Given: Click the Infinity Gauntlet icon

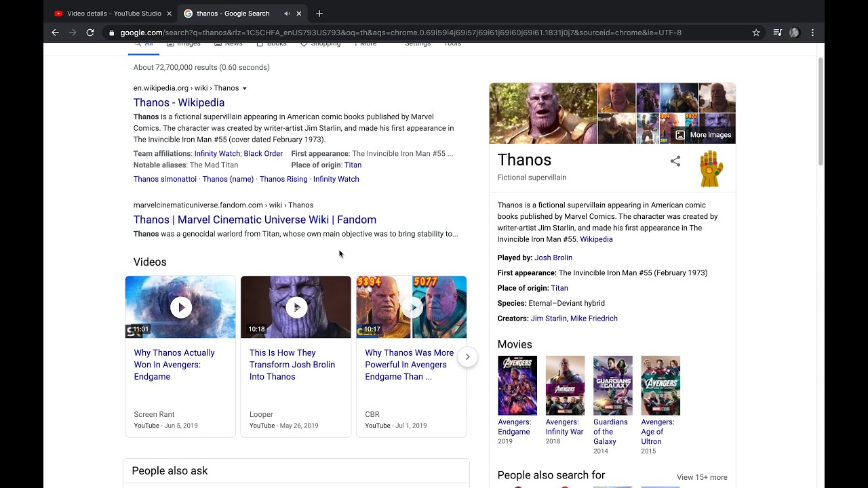Looking at the screenshot, I should click(711, 169).
